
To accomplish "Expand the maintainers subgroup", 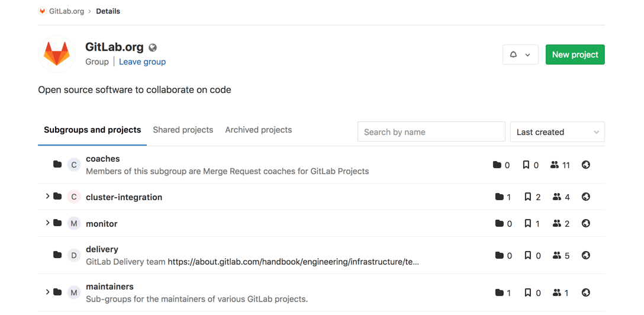I will click(x=47, y=292).
